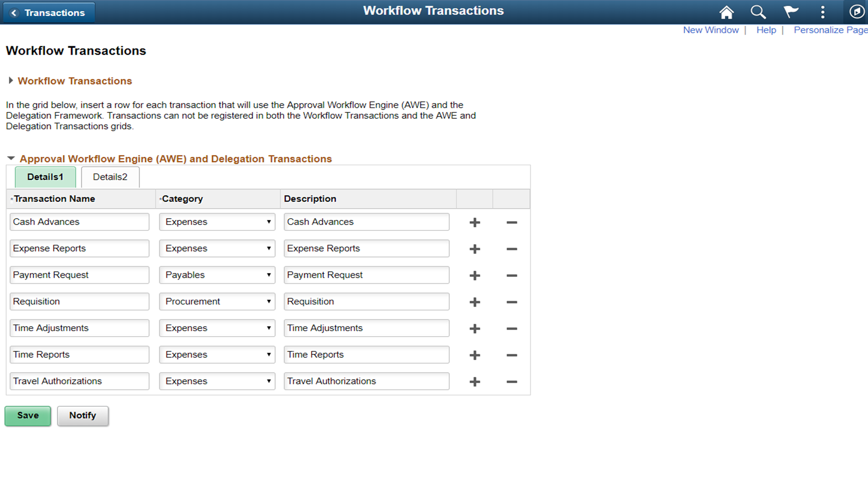Click the Notify button
868x488 pixels.
coord(82,415)
